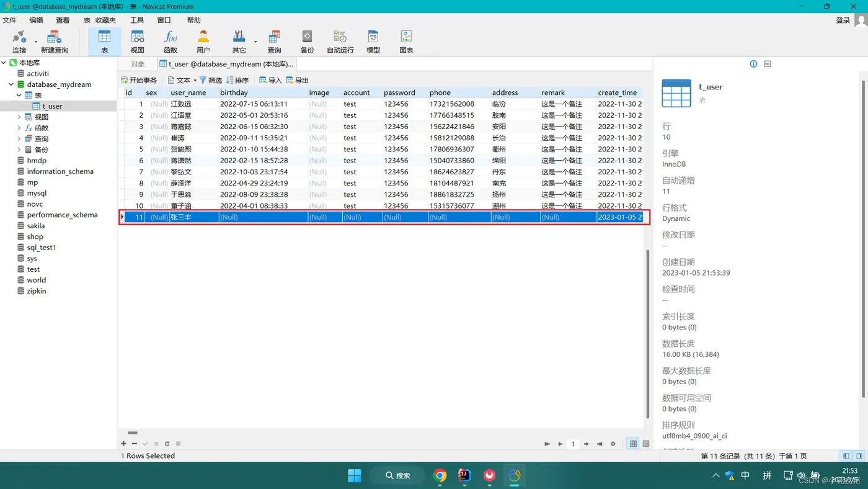Click 开始事务 begin transaction
The width and height of the screenshot is (868, 489).
(x=139, y=80)
